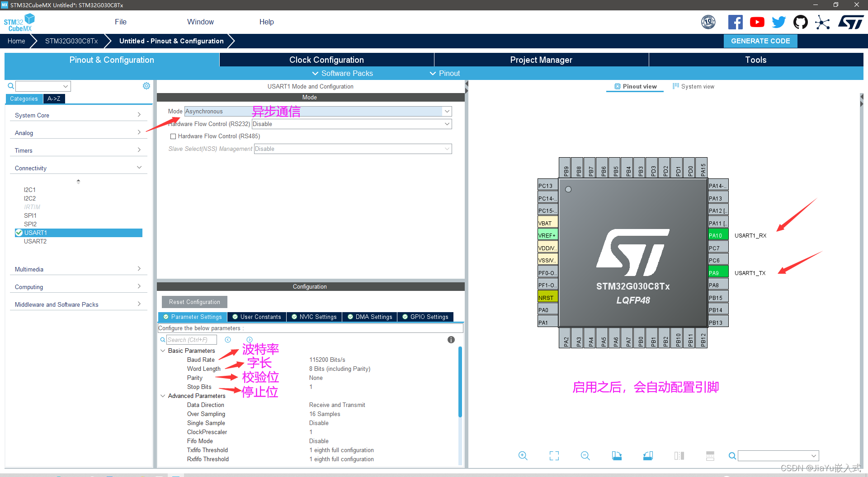
Task: Open the GPIO Settings tab
Action: (x=425, y=317)
